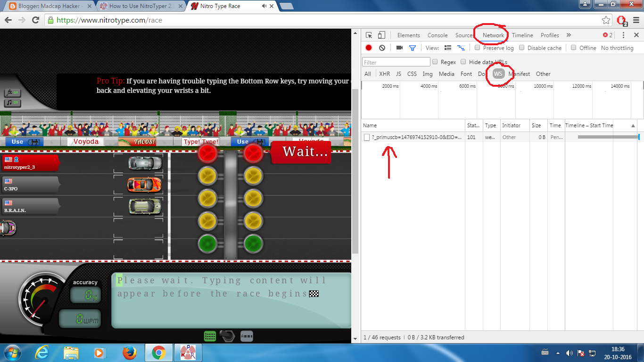The width and height of the screenshot is (644, 362).
Task: Stop recording the network log
Action: 369,48
